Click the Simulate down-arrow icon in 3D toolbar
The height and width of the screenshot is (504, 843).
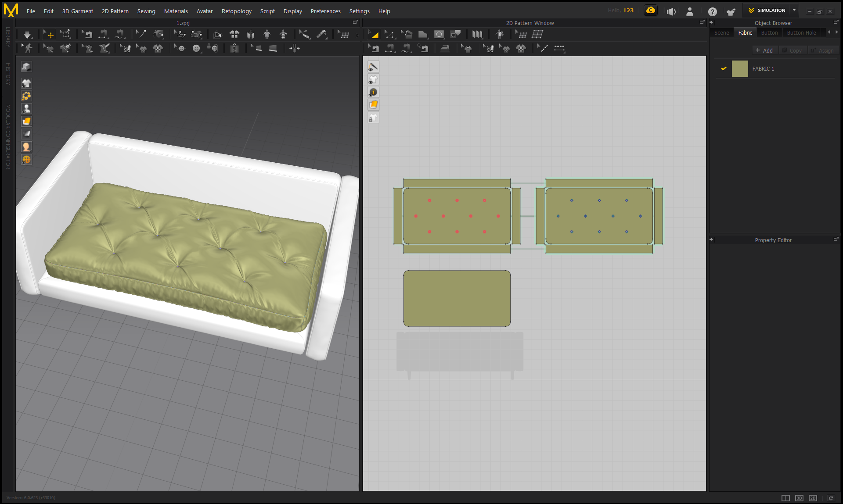click(27, 35)
